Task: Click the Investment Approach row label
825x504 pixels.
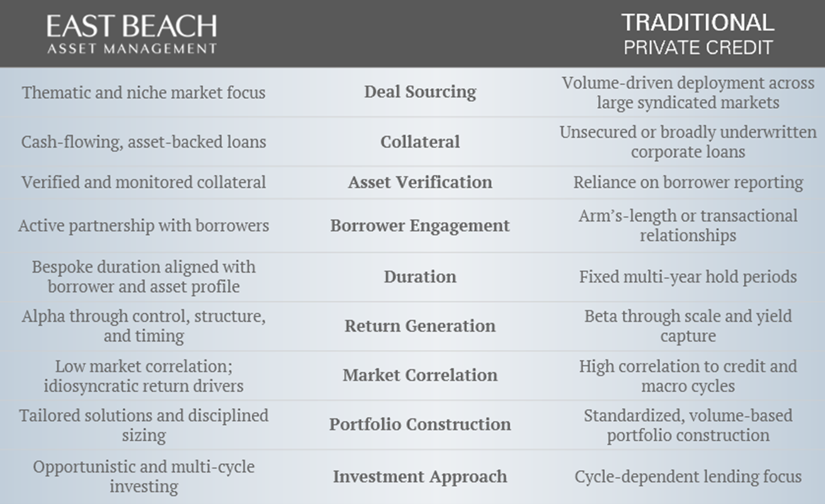Action: [x=420, y=476]
